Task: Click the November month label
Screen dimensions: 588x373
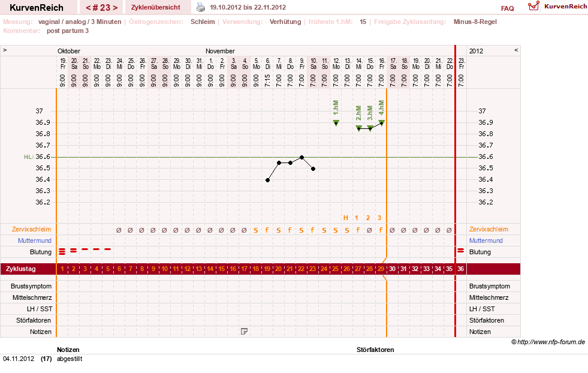Action: [220, 51]
